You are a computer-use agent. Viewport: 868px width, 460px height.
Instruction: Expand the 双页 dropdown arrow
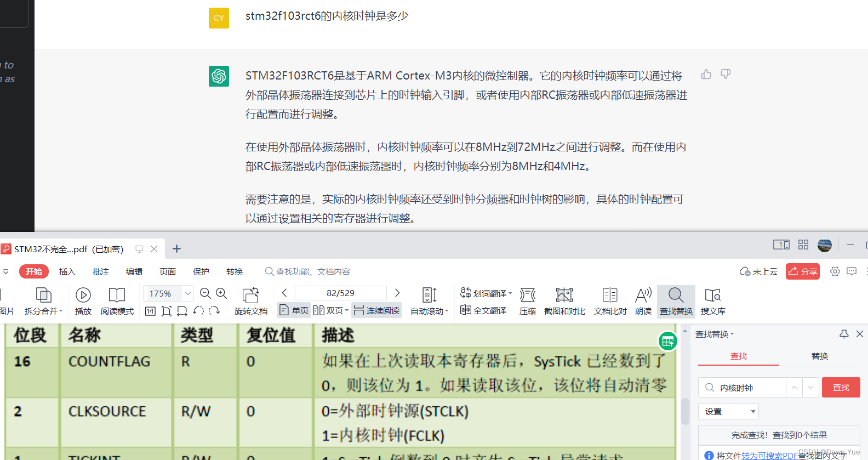[x=347, y=310]
